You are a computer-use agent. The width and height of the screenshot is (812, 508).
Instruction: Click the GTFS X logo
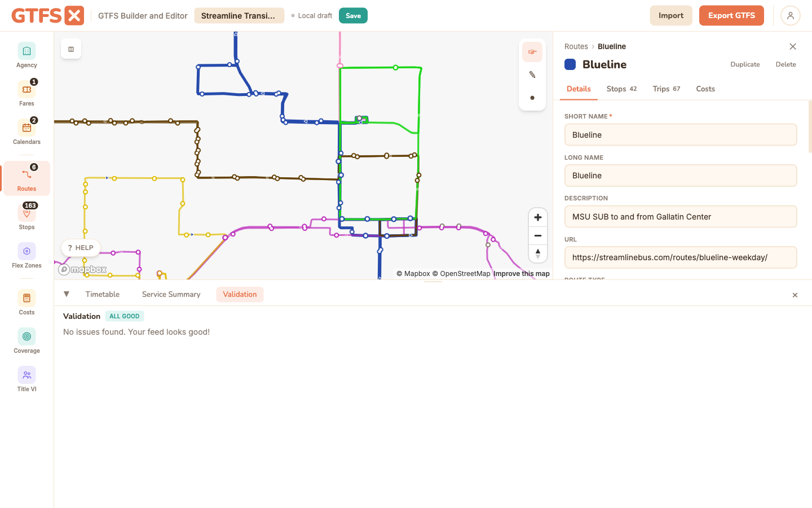point(48,15)
